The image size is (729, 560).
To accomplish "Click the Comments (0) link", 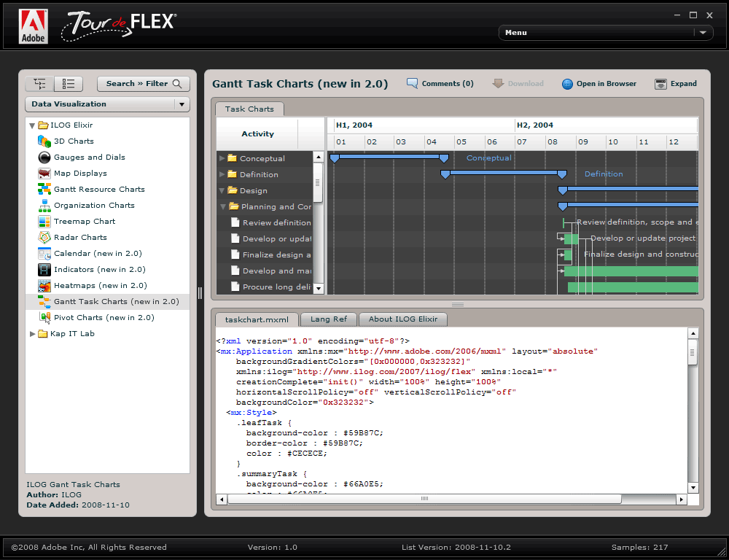I will pyautogui.click(x=448, y=84).
